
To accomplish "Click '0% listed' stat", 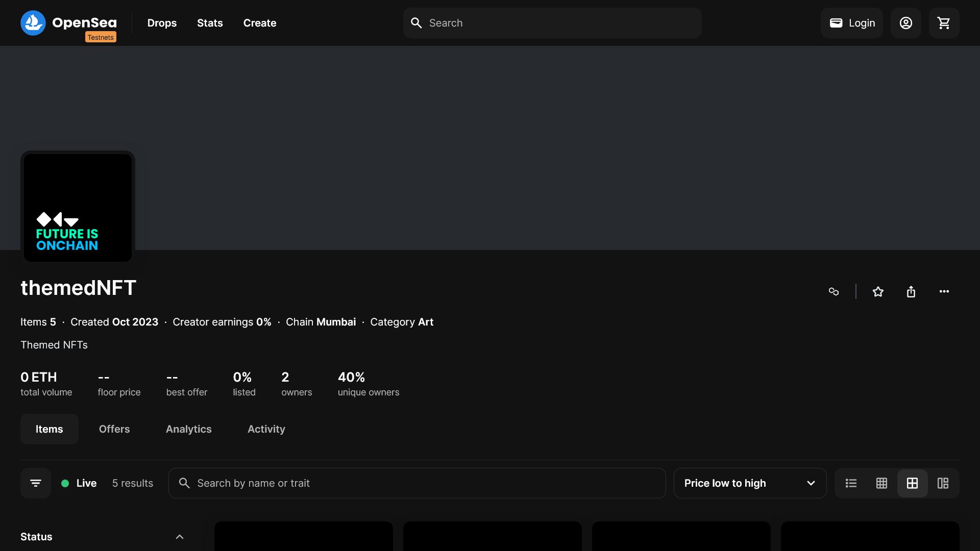I will [x=244, y=384].
